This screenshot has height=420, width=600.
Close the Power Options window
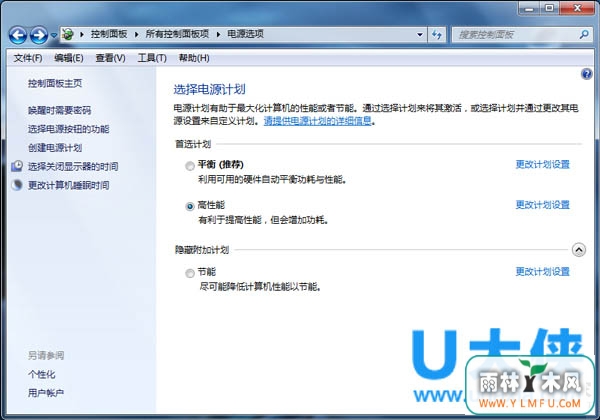point(577,8)
